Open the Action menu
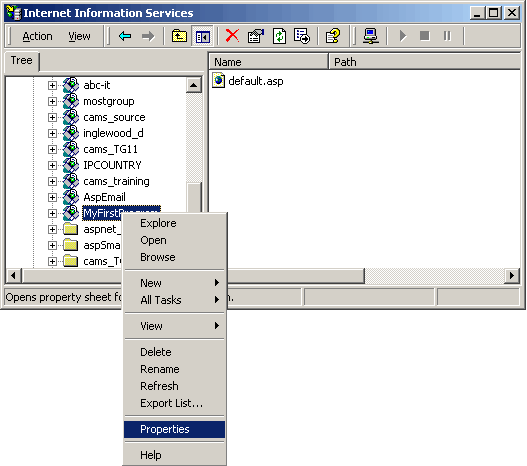Image resolution: width=527 pixels, height=466 pixels. coord(37,36)
